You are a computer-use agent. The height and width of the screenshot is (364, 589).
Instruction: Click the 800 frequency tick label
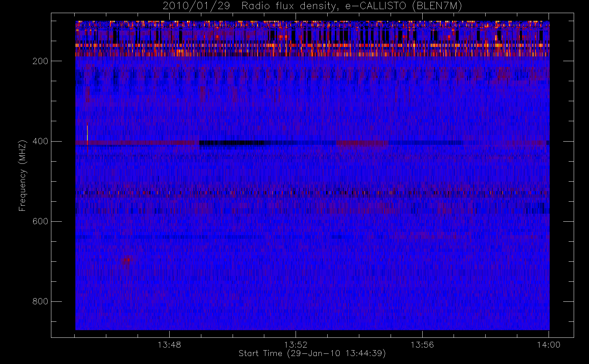[40, 301]
